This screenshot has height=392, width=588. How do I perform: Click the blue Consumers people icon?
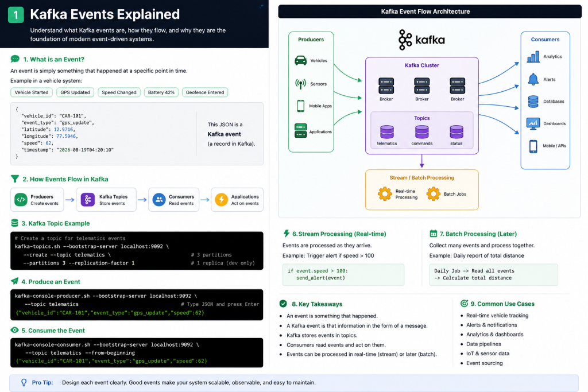click(159, 200)
